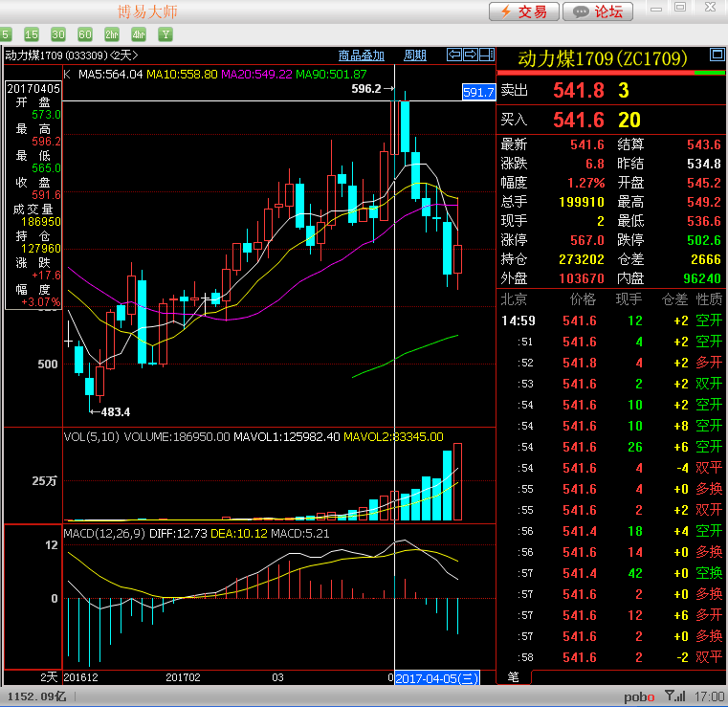Screen dimensions: 728x707
Task: Open the 交易 trading button
Action: [x=524, y=11]
